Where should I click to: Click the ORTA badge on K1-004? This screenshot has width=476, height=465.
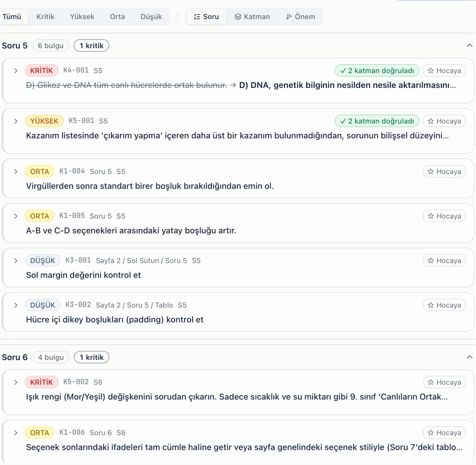pos(39,171)
